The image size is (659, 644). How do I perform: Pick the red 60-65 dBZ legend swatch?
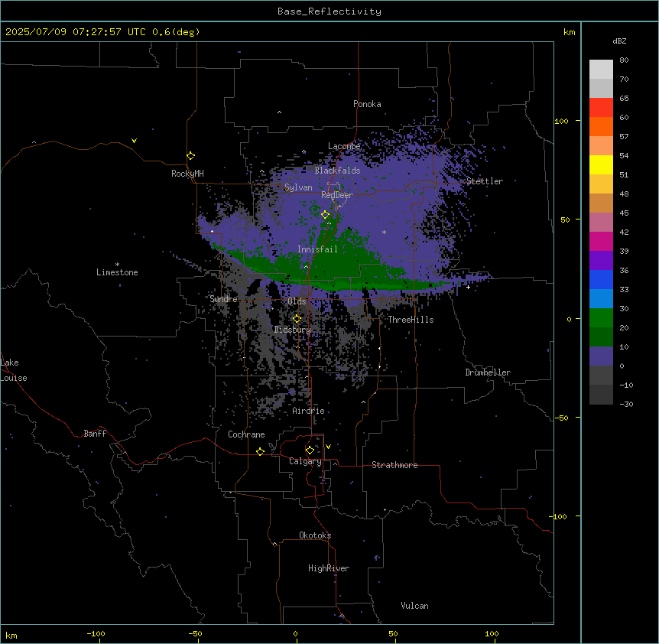[x=601, y=108]
